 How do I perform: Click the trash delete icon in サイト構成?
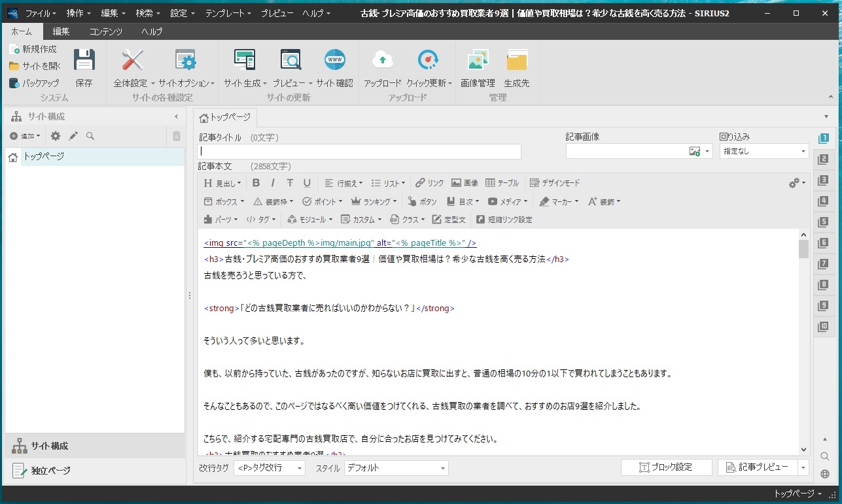pos(176,136)
